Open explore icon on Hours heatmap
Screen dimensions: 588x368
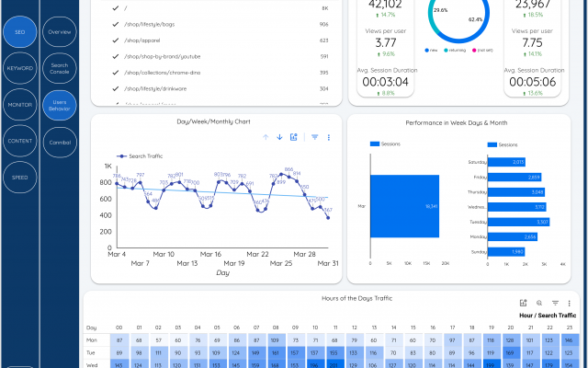point(523,303)
